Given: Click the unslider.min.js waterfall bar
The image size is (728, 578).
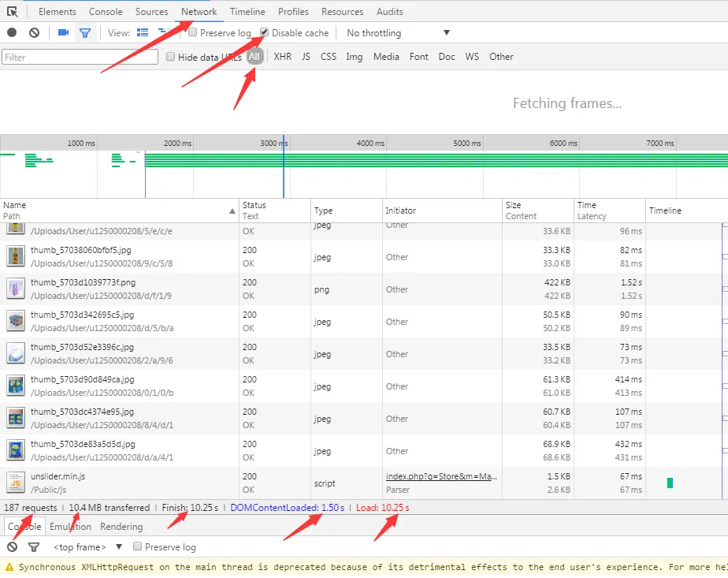Looking at the screenshot, I should point(670,483).
